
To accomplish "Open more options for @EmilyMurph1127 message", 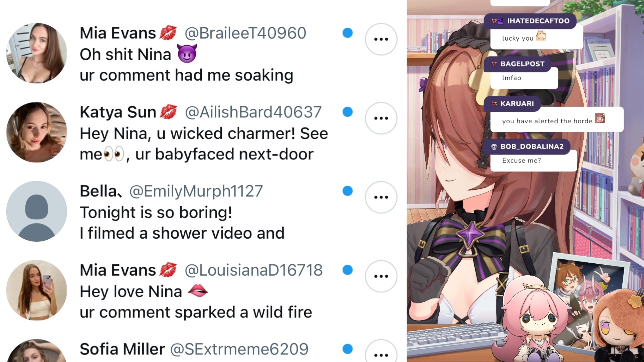I will [381, 197].
